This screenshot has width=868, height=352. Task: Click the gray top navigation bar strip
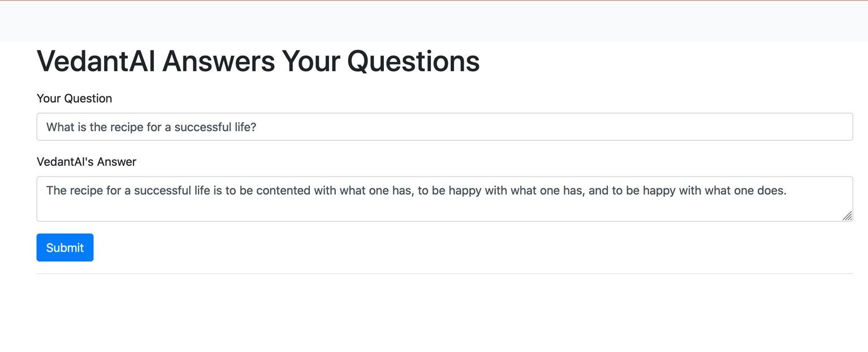[434, 22]
